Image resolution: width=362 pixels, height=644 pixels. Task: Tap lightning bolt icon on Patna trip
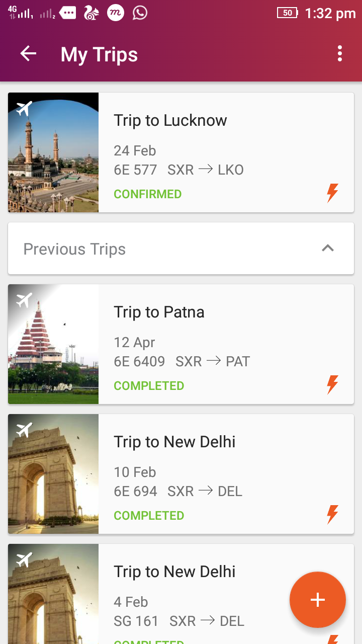point(332,384)
